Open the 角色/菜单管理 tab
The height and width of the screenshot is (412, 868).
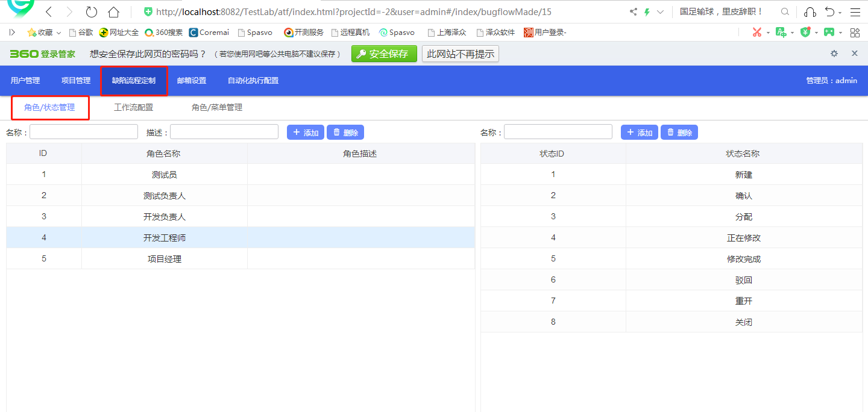click(216, 108)
